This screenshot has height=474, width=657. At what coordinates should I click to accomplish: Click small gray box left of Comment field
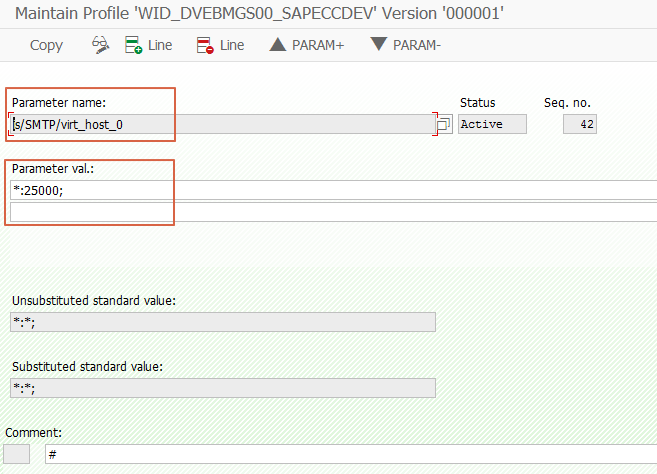pyautogui.click(x=17, y=454)
